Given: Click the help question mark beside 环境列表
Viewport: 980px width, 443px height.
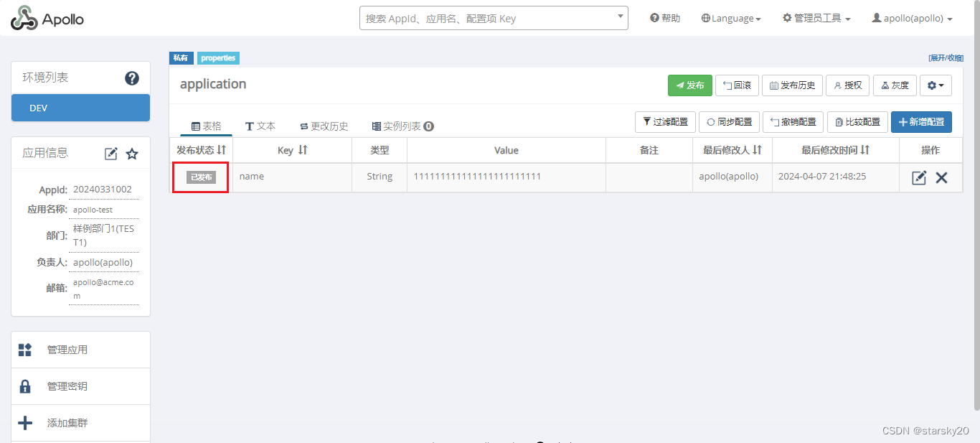Looking at the screenshot, I should click(132, 79).
